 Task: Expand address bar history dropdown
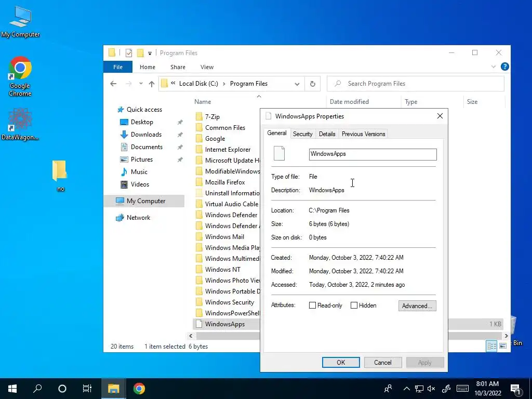(x=297, y=84)
